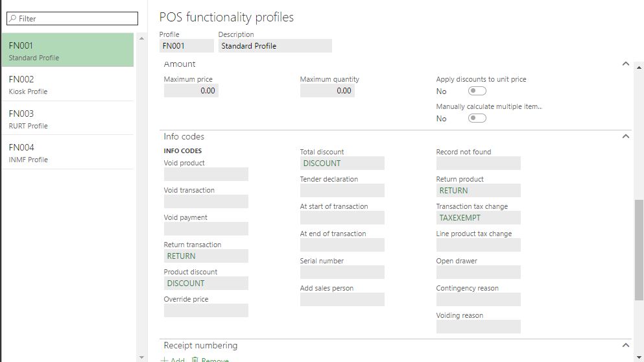Click the Maximum quantity field

[x=327, y=91]
